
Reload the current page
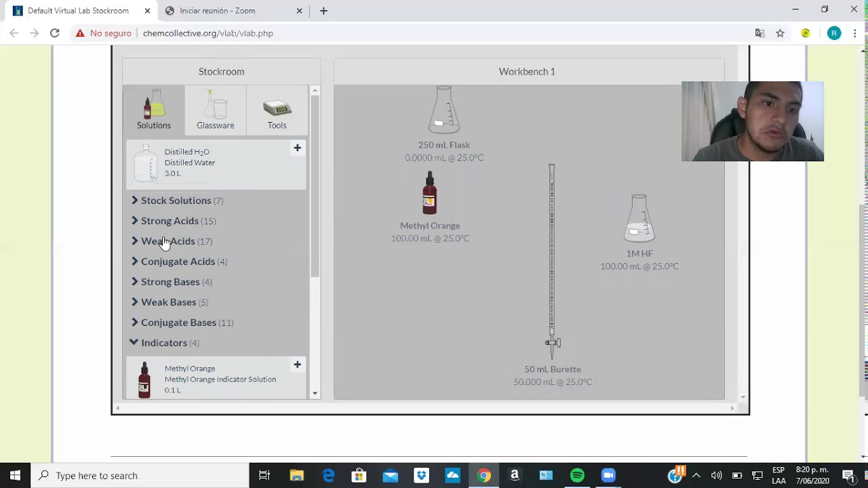54,33
